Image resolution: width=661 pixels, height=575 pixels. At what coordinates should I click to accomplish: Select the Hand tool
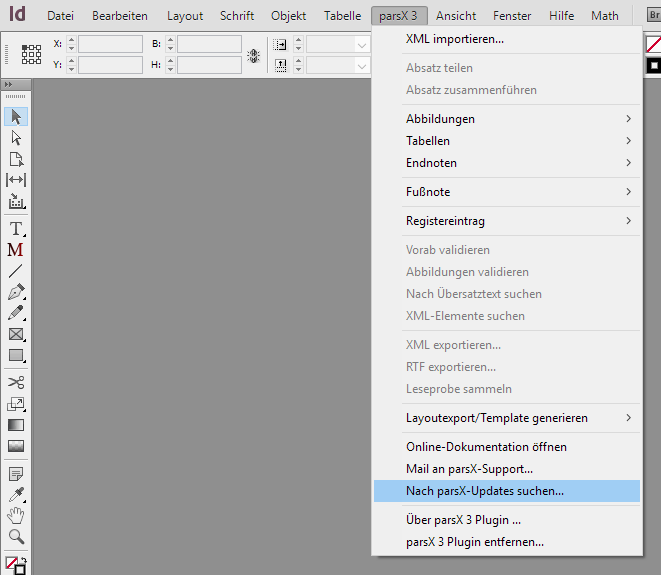click(x=16, y=516)
